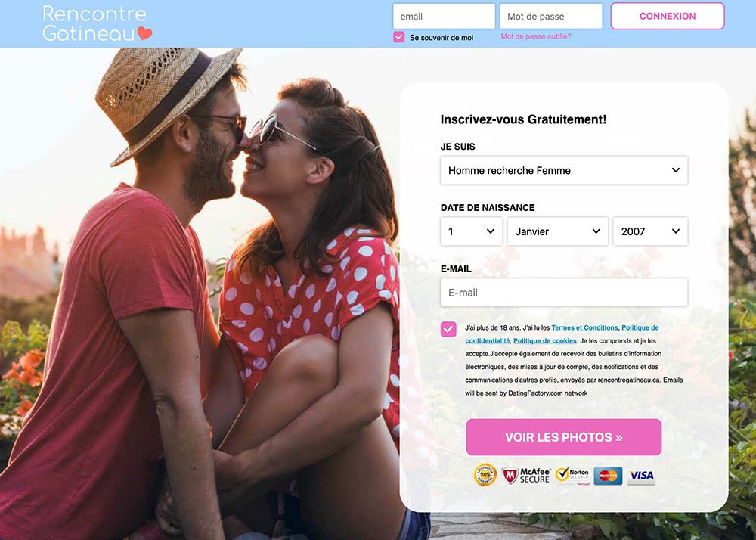The image size is (756, 540).
Task: Click the Rencontre Gatineau heart logo
Action: pos(97,23)
